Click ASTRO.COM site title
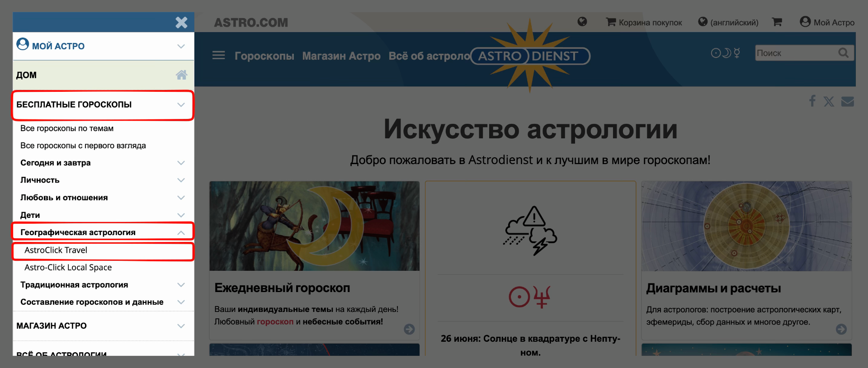This screenshot has height=368, width=868. [x=251, y=23]
